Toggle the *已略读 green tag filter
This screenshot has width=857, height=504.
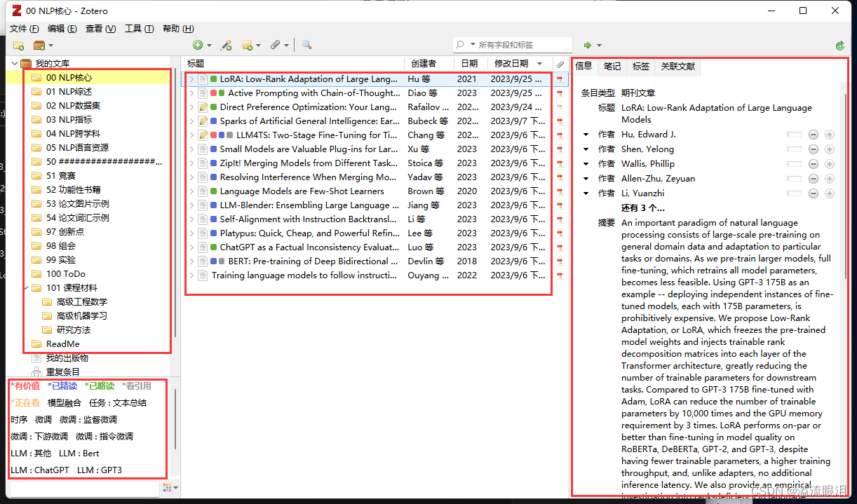(x=99, y=386)
